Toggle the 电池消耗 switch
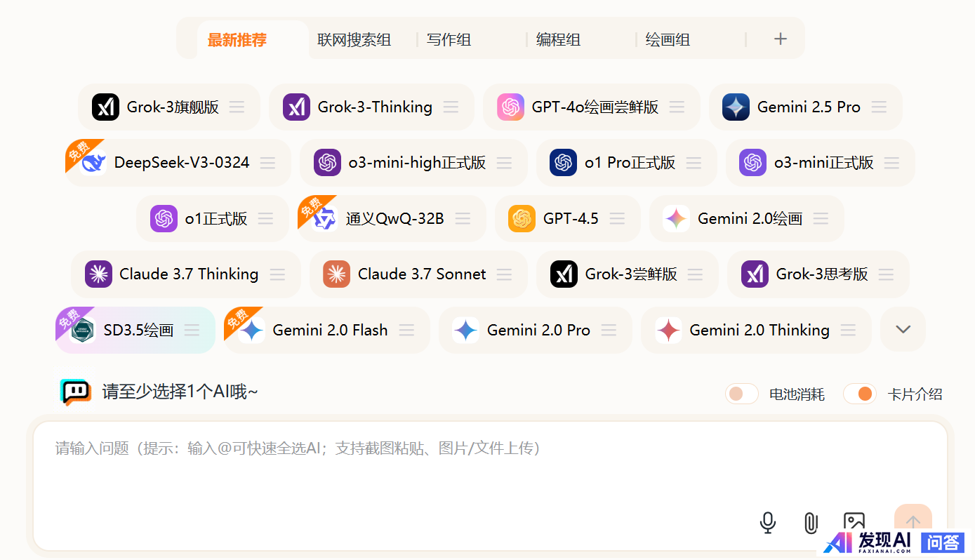975x560 pixels. [742, 394]
